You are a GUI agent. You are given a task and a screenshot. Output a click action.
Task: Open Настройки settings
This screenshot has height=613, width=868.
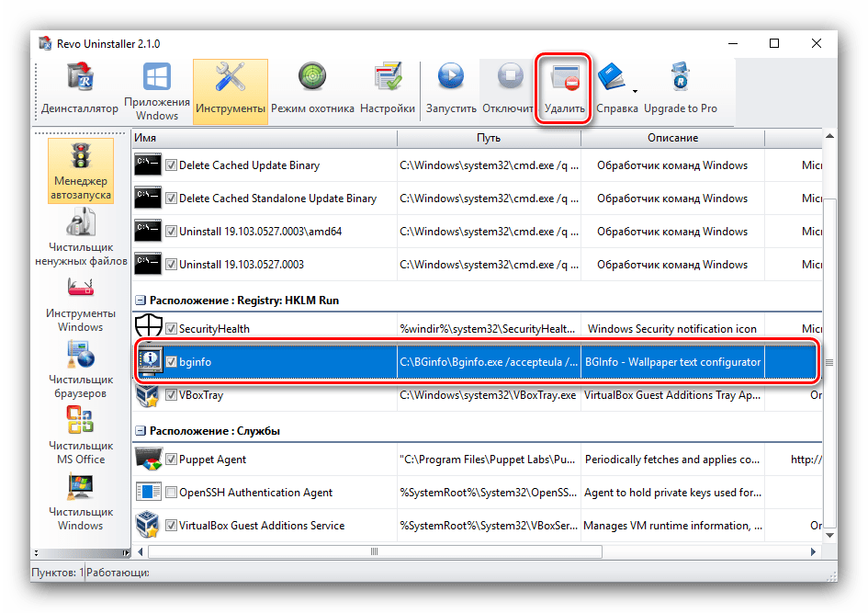pyautogui.click(x=388, y=91)
